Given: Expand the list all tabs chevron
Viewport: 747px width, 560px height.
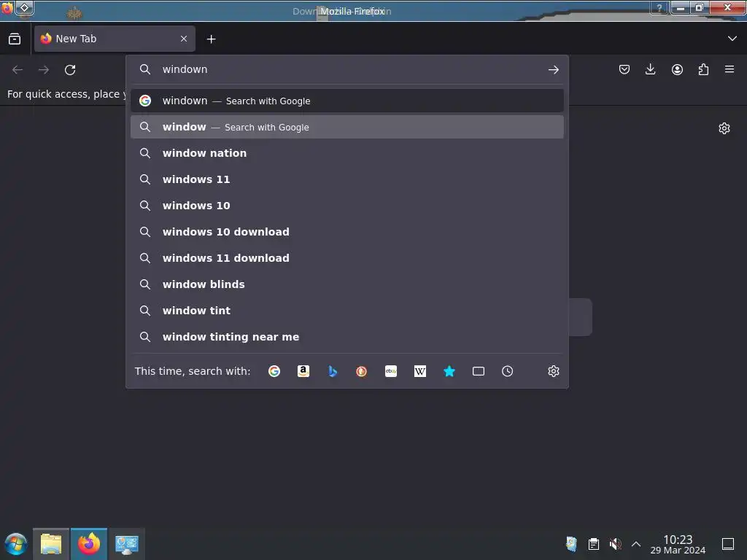Looking at the screenshot, I should (732, 39).
